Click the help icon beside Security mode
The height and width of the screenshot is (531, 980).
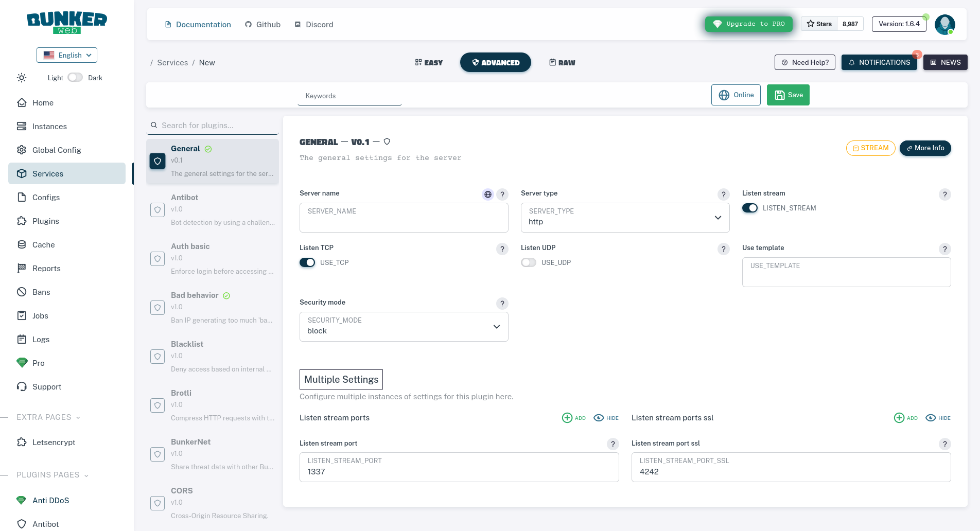(x=502, y=304)
